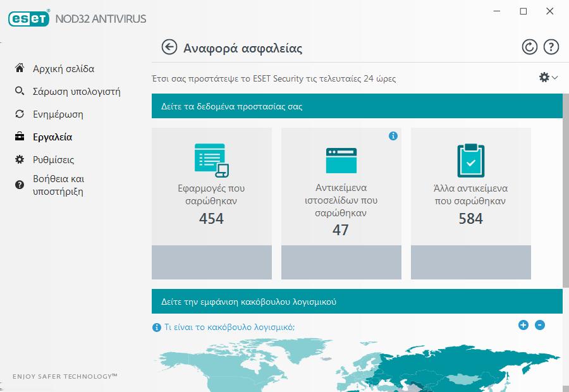
Task: Click the update arrows icon
Action: [x=20, y=114]
